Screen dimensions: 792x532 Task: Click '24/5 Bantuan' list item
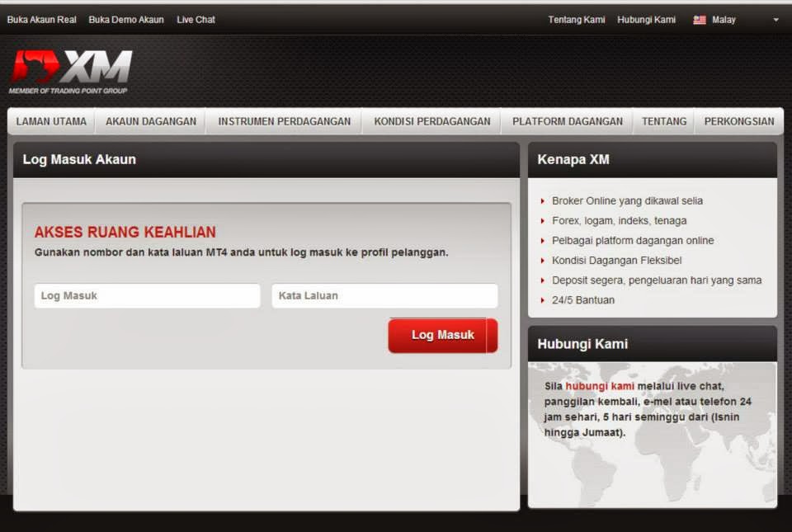click(x=583, y=300)
